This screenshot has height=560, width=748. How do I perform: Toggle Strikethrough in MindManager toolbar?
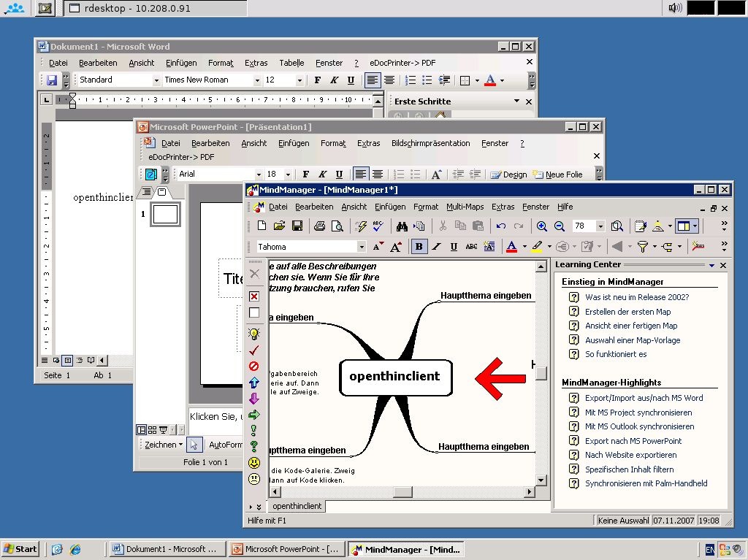(471, 247)
